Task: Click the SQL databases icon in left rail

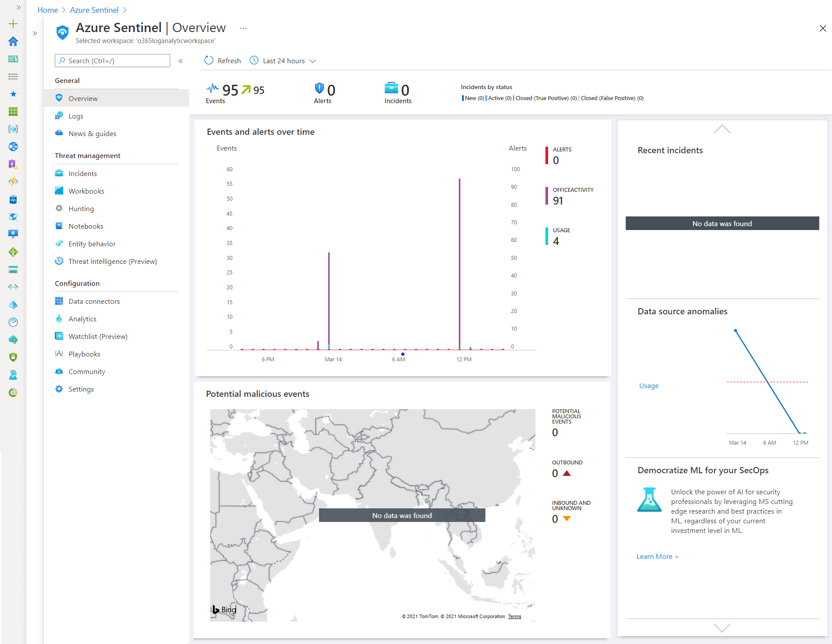Action: coord(13,199)
